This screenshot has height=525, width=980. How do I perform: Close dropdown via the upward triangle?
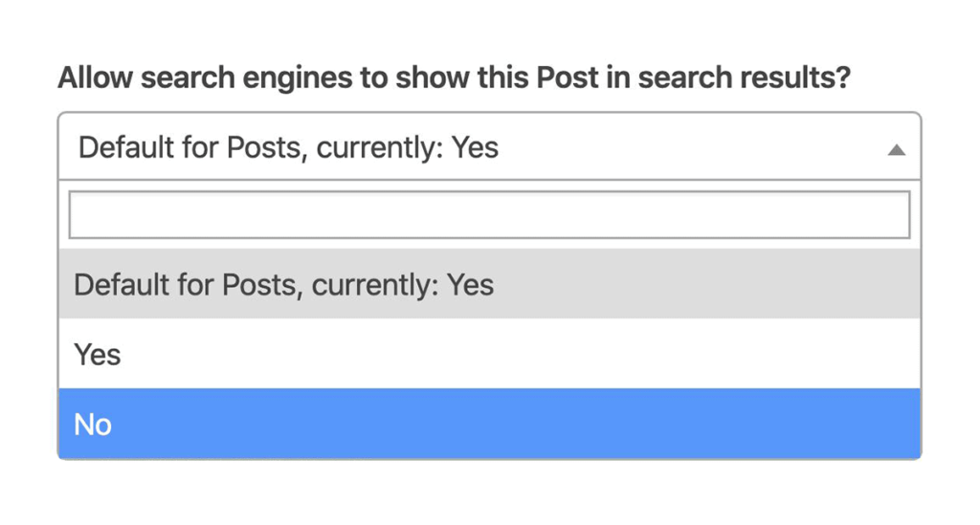click(x=896, y=149)
